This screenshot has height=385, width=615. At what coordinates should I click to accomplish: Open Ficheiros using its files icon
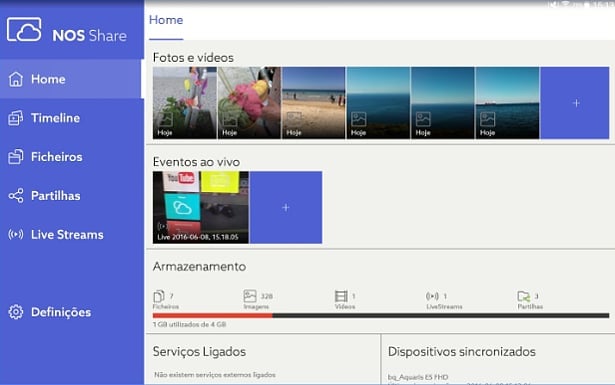tap(16, 157)
